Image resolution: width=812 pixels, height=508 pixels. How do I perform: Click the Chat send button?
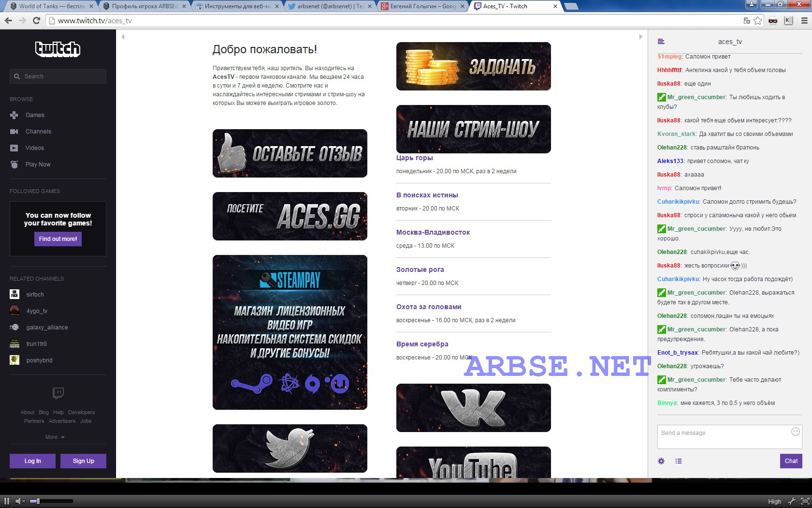(x=791, y=461)
